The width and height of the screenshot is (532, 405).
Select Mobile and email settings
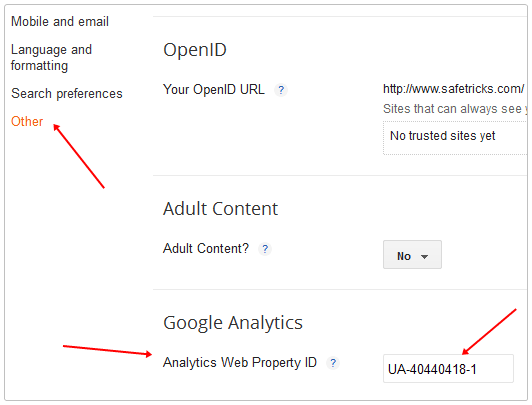(60, 21)
